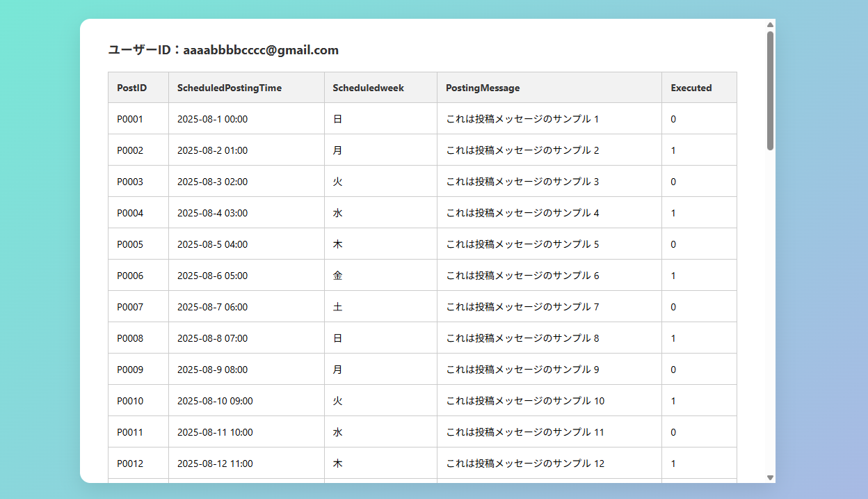Click time cell 2025-08-12 11:00
This screenshot has height=499, width=868.
click(x=246, y=464)
